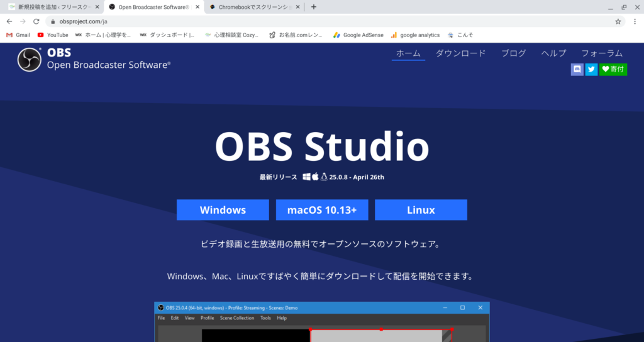
Task: Open the Discord chat icon button
Action: click(x=577, y=69)
